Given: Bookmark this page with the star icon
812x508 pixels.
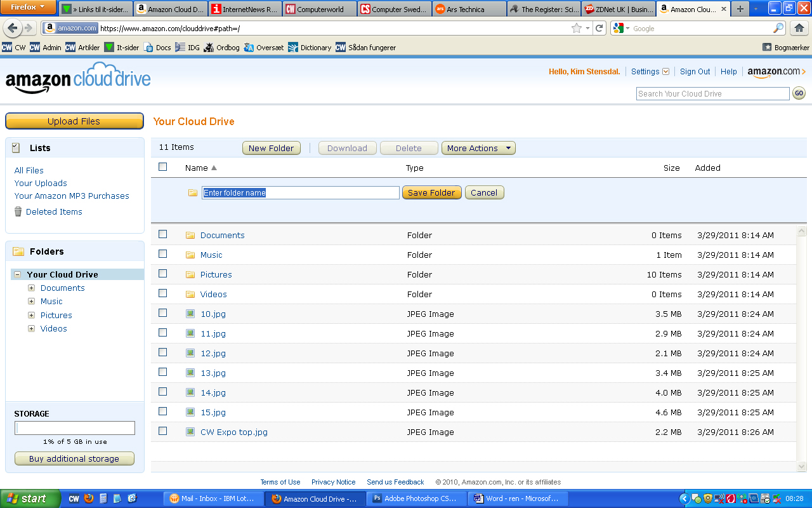Looking at the screenshot, I should 577,28.
